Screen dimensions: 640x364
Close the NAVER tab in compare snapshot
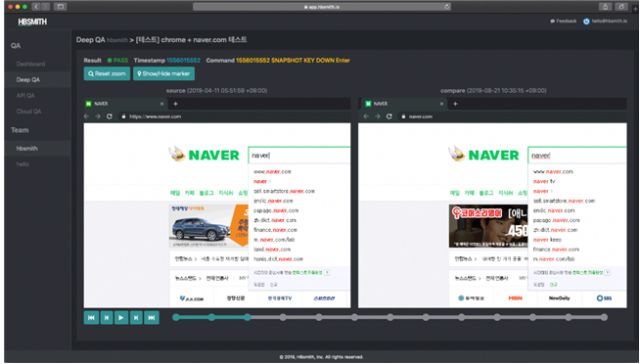coord(441,104)
